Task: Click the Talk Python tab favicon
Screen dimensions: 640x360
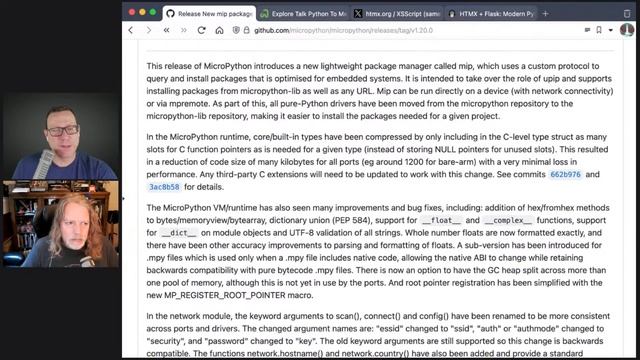Action: coord(264,14)
